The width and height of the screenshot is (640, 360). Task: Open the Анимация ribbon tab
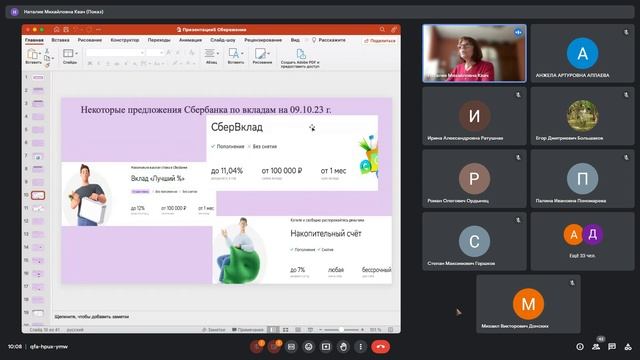pos(191,40)
